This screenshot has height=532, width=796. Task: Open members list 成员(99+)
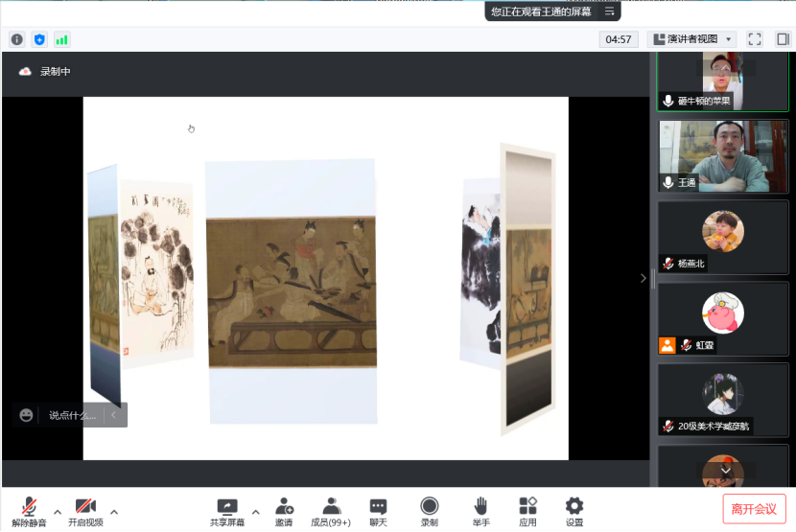[x=331, y=511]
